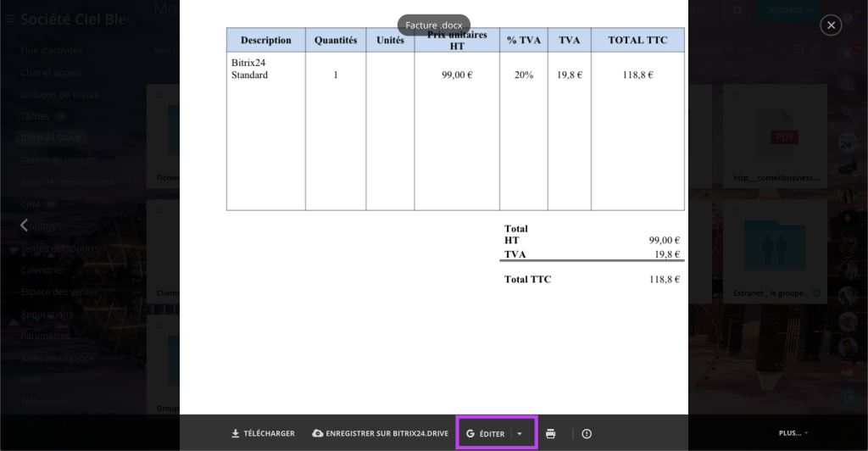Expand the Éditer dropdown arrow
The height and width of the screenshot is (451, 868).
(x=520, y=434)
